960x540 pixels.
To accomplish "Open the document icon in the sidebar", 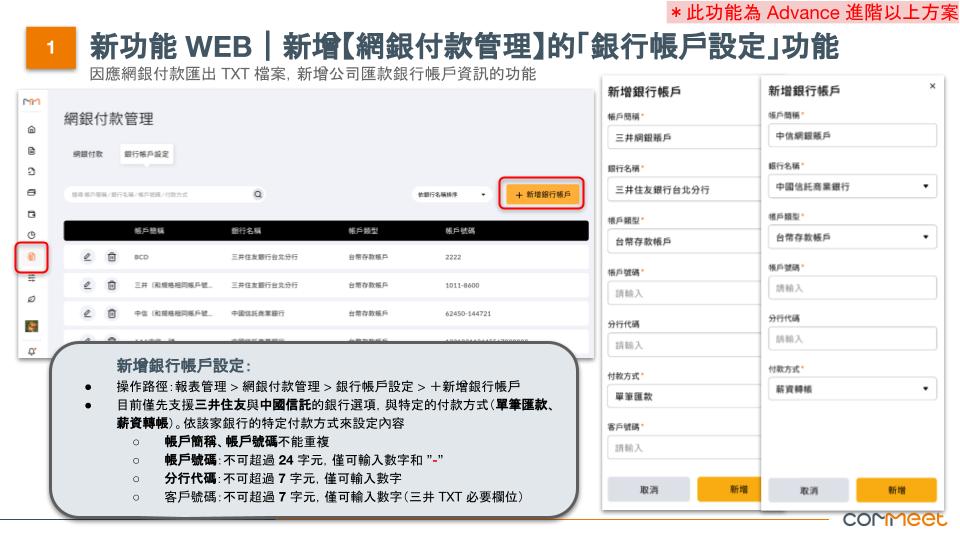I will [x=32, y=151].
